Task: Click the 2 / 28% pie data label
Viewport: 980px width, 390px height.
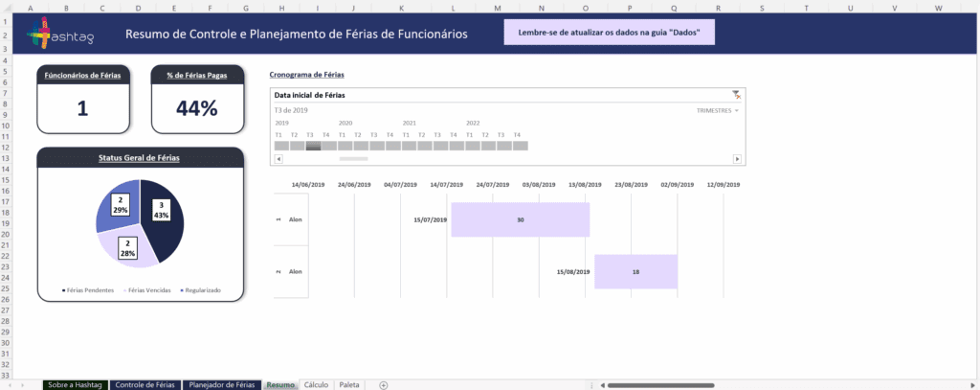Action: click(x=127, y=248)
